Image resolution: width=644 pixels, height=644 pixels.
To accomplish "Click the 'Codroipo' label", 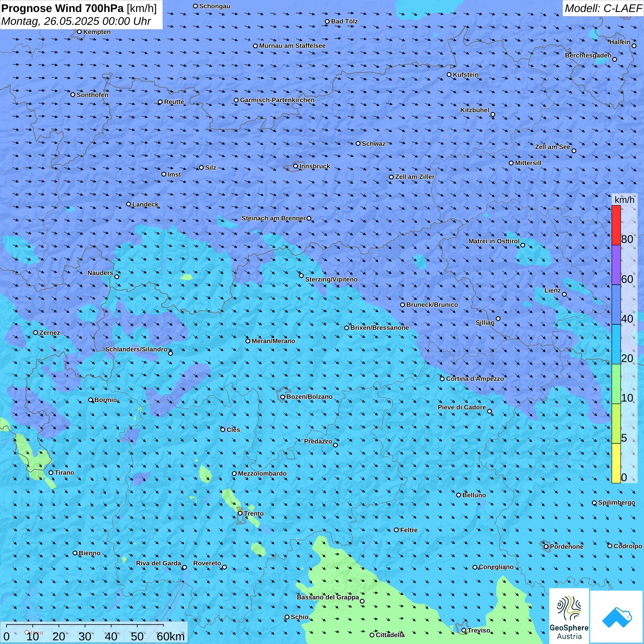I will coord(628,546).
